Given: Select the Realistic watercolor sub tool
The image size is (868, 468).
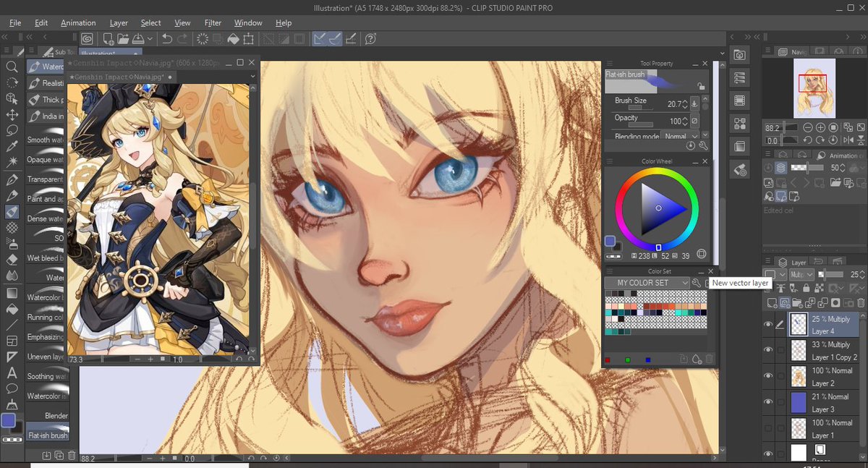Looking at the screenshot, I should [46, 83].
